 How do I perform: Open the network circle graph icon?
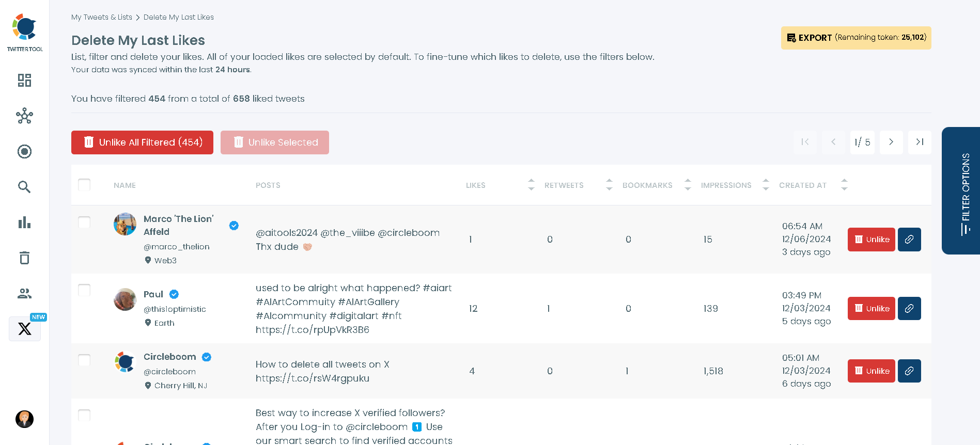24,116
